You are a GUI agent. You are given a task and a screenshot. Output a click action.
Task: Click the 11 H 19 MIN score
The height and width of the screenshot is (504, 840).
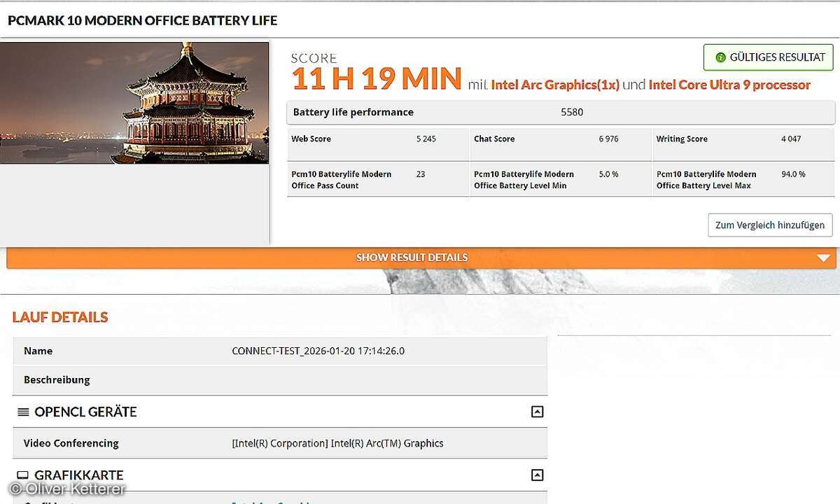377,79
